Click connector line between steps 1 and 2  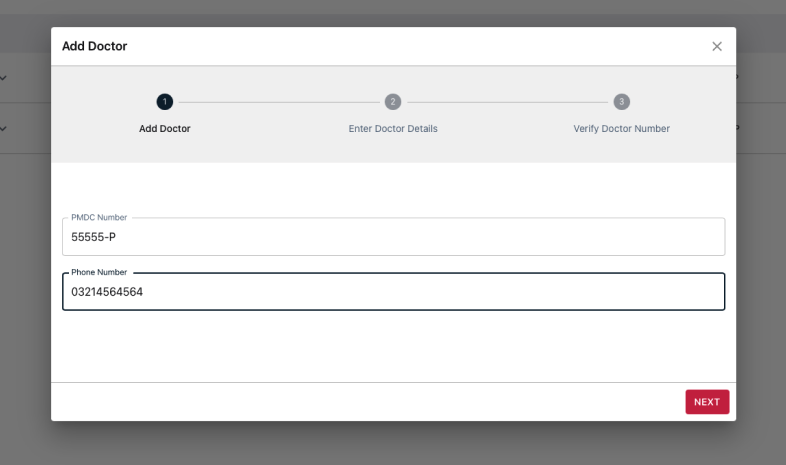click(x=279, y=102)
